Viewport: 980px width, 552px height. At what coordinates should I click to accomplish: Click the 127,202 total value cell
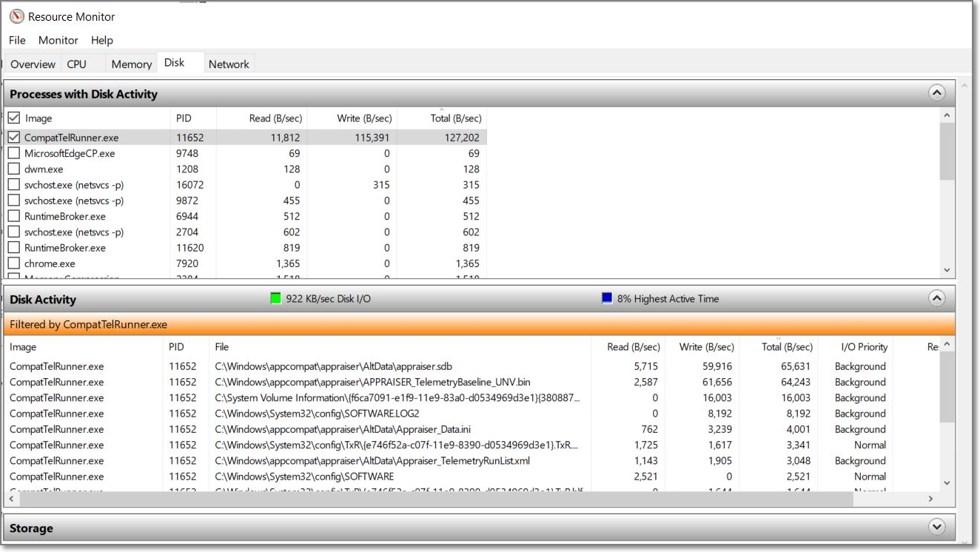(x=462, y=138)
